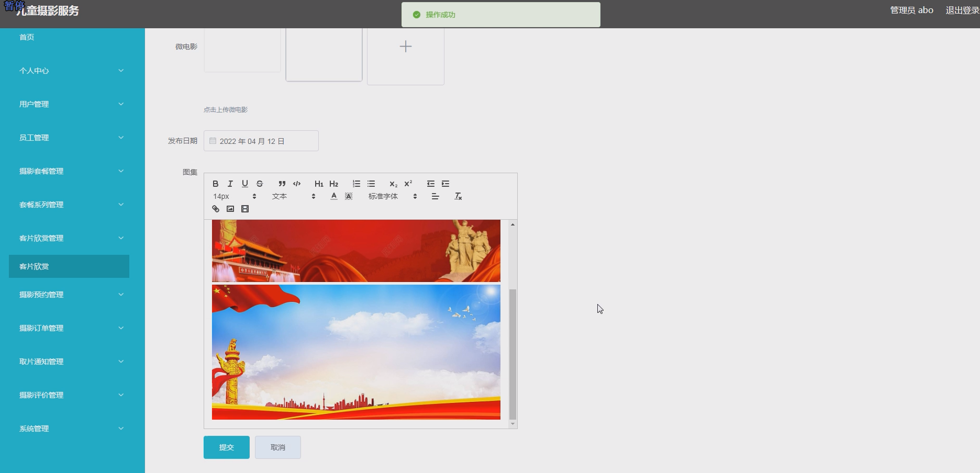The width and height of the screenshot is (980, 473).
Task: Add new micro film with plus icon
Action: [406, 47]
